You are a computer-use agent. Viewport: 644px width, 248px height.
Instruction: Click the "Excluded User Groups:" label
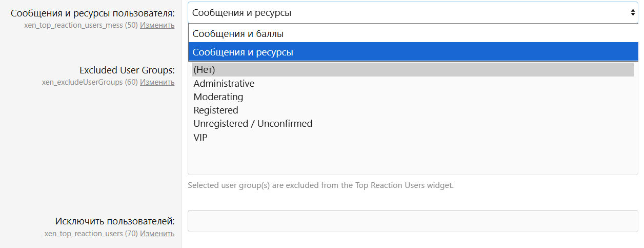(x=127, y=70)
